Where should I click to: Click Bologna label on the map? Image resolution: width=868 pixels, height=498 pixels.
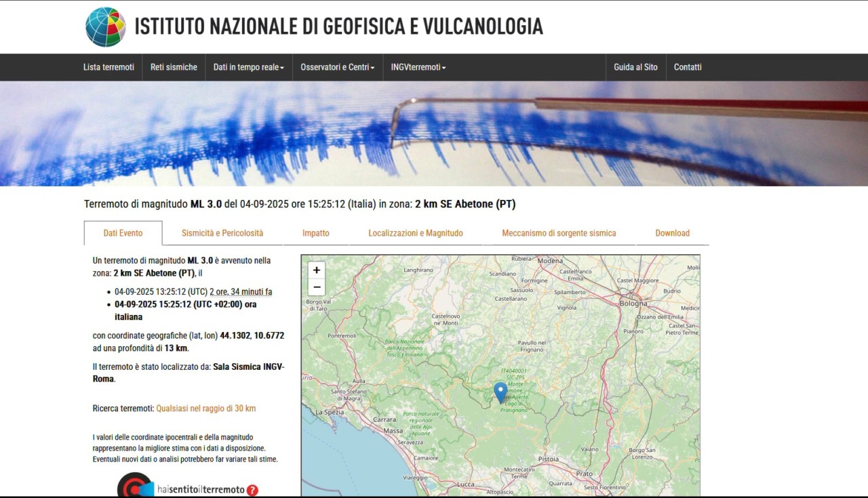(633, 304)
